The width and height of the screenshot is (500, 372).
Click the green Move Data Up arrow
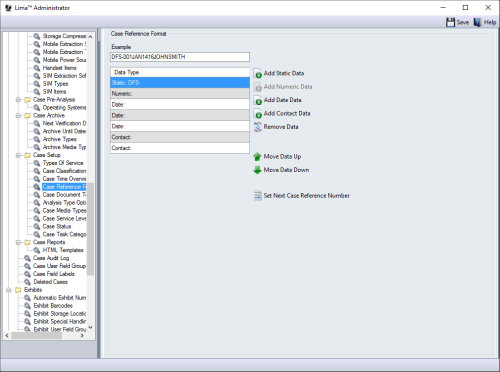click(x=257, y=157)
